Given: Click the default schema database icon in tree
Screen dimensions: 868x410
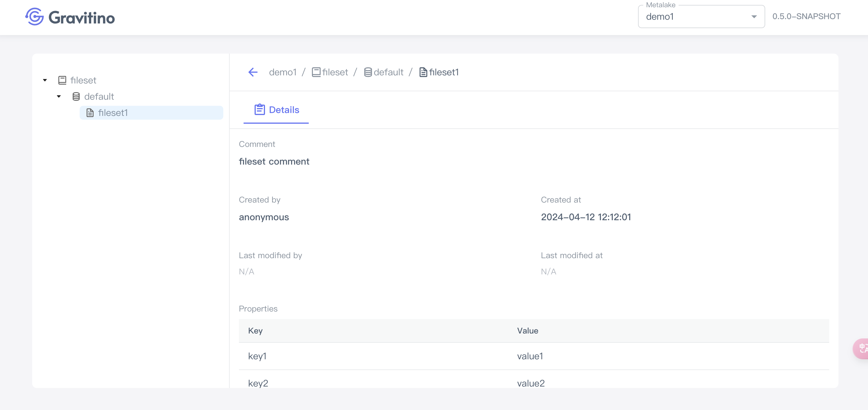Looking at the screenshot, I should tap(76, 96).
